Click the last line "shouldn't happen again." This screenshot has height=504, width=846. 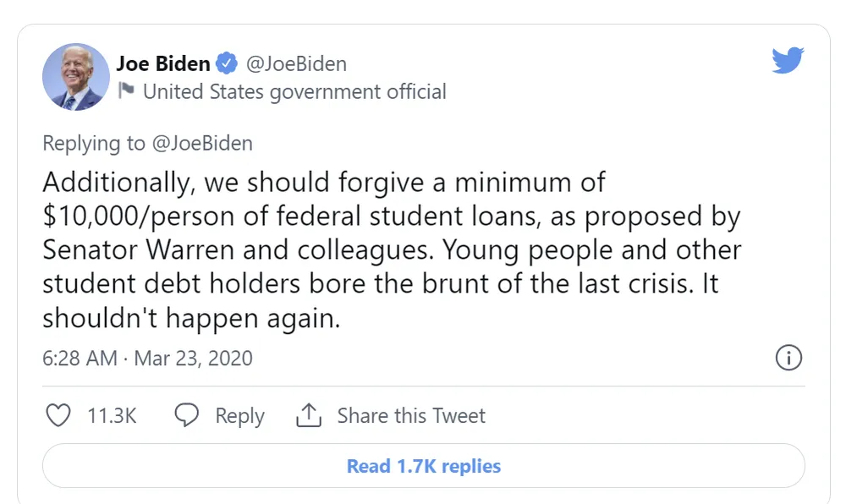point(191,319)
